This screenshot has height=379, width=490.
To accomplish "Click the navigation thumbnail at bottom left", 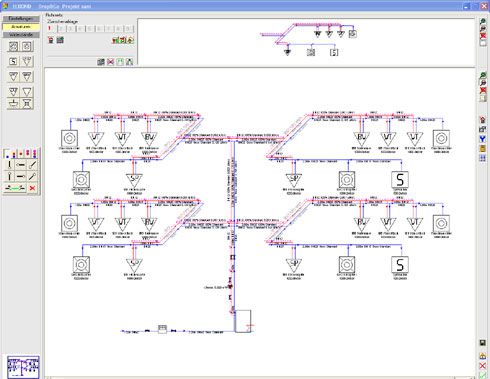I will click(x=23, y=367).
